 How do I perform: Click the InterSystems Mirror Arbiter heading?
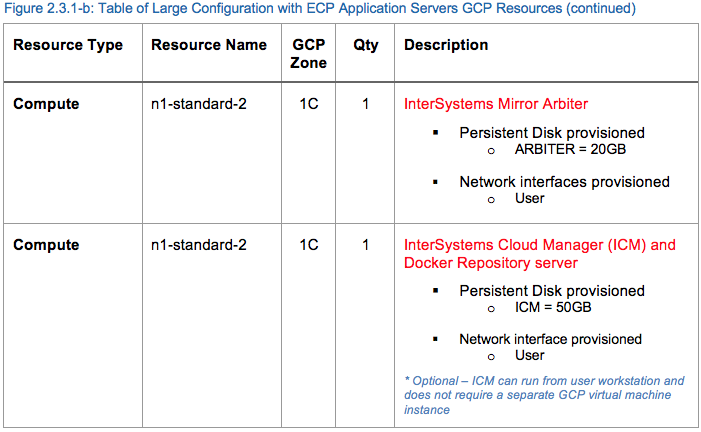[496, 103]
